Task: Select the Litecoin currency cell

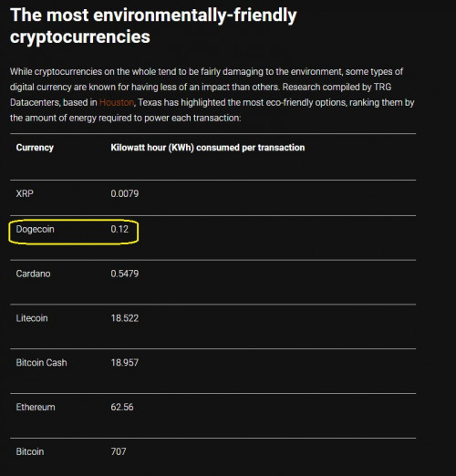Action: (x=32, y=318)
